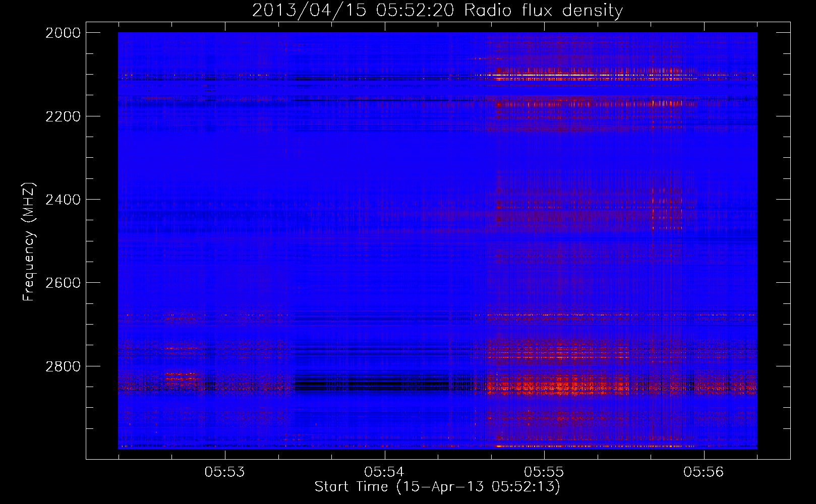Viewport: 816px width, 504px height.
Task: Click the 05:54 time tick label
Action: pos(384,472)
